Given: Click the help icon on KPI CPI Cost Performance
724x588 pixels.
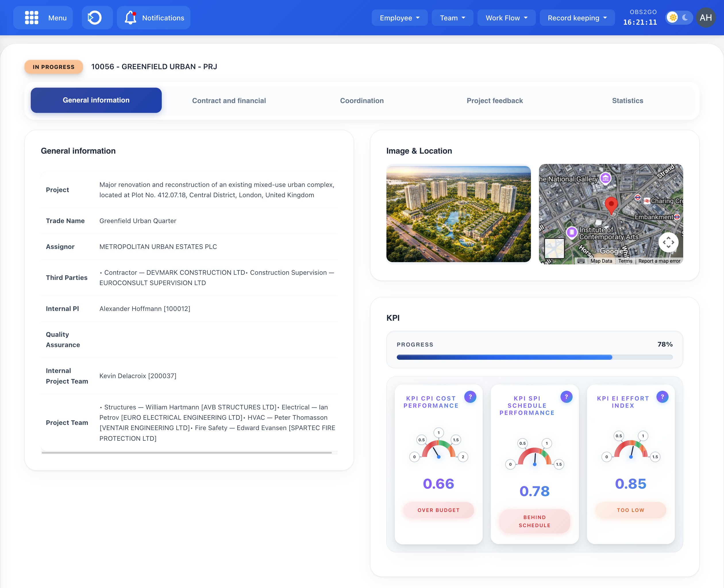Looking at the screenshot, I should tap(471, 396).
